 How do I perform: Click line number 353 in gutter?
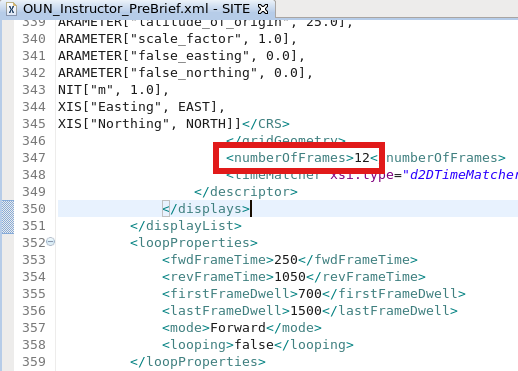(x=34, y=260)
